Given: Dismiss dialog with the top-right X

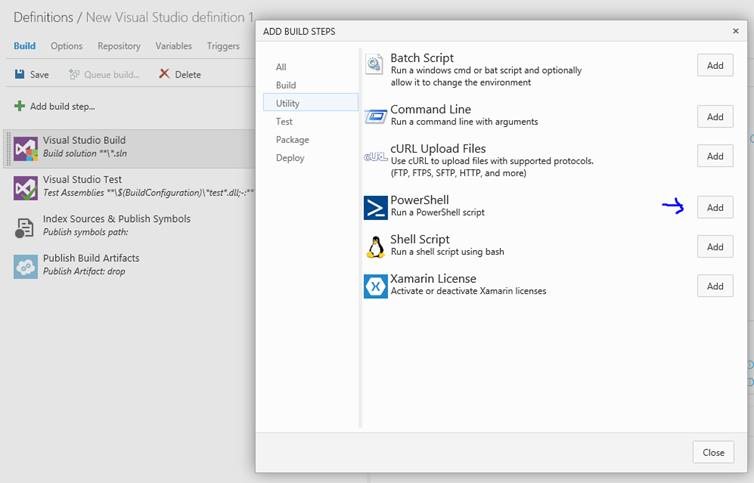Looking at the screenshot, I should pyautogui.click(x=735, y=31).
